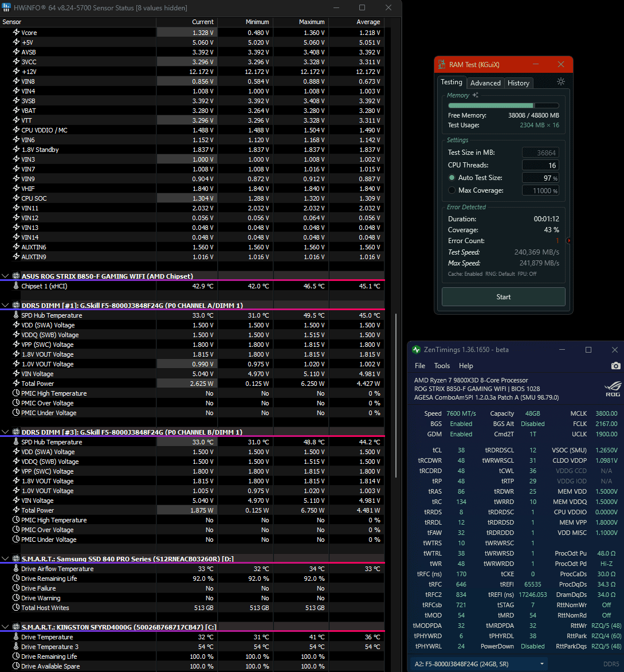
Task: Click the Start button in RAM Test
Action: click(503, 297)
